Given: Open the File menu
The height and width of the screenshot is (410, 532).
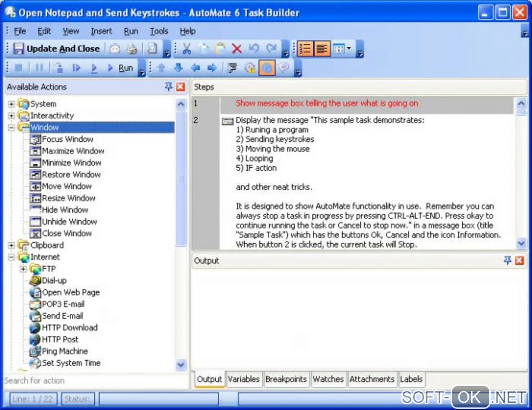Looking at the screenshot, I should tap(20, 31).
